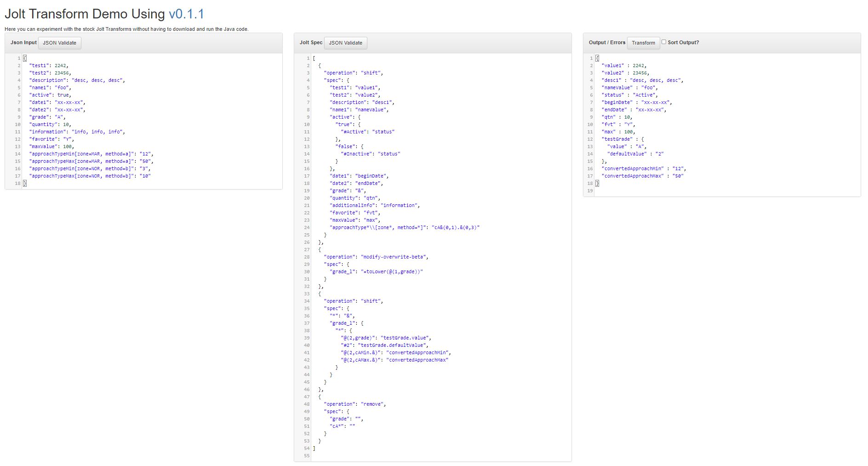
Task: Toggle the Sort Output checkbox
Action: pos(664,42)
